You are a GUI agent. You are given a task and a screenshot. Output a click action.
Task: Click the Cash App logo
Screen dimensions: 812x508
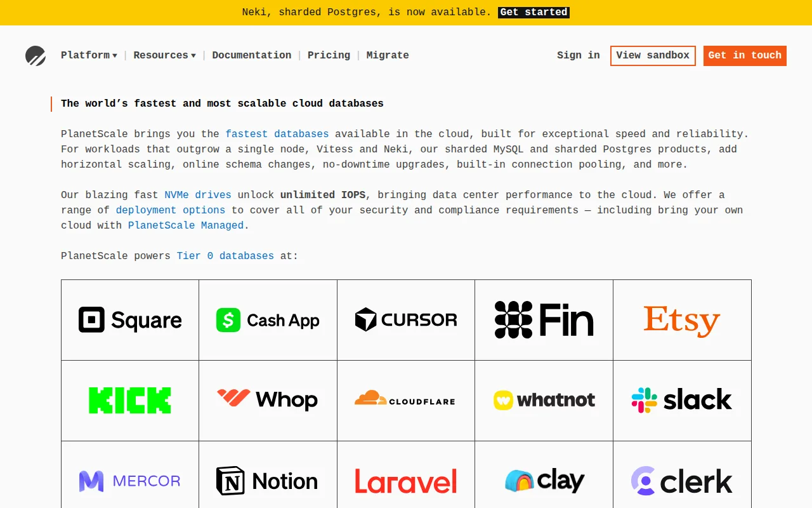point(268,320)
